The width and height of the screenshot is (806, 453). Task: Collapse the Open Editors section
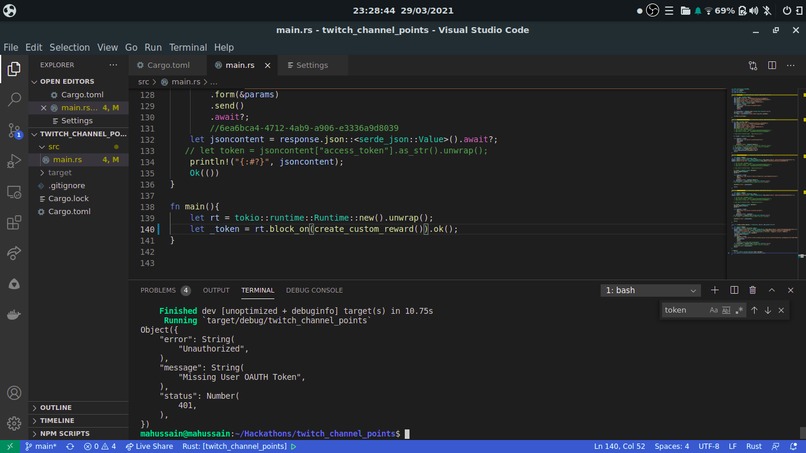78,81
